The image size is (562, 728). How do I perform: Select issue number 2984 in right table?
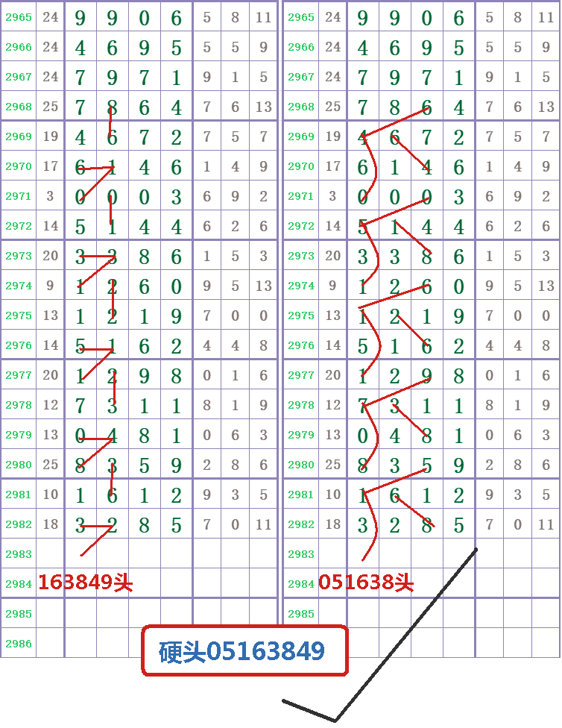301,584
